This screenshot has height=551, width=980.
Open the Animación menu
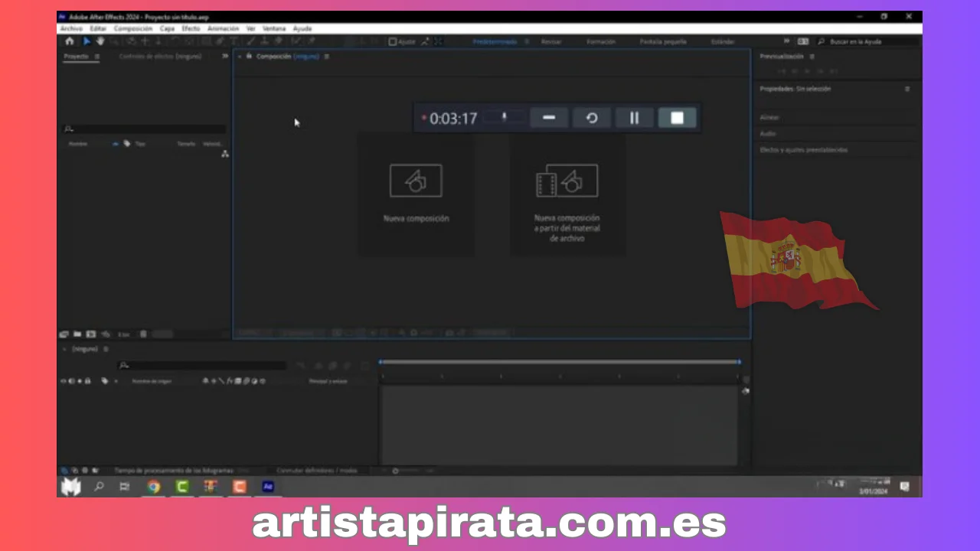pyautogui.click(x=223, y=28)
